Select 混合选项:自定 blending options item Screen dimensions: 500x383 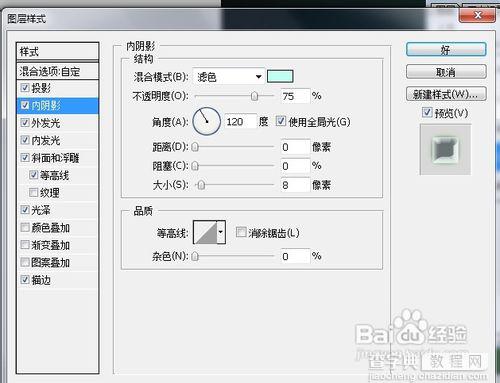[58, 71]
